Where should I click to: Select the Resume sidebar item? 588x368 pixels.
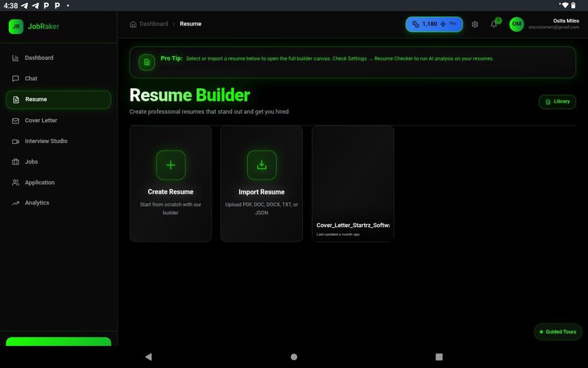pos(58,99)
